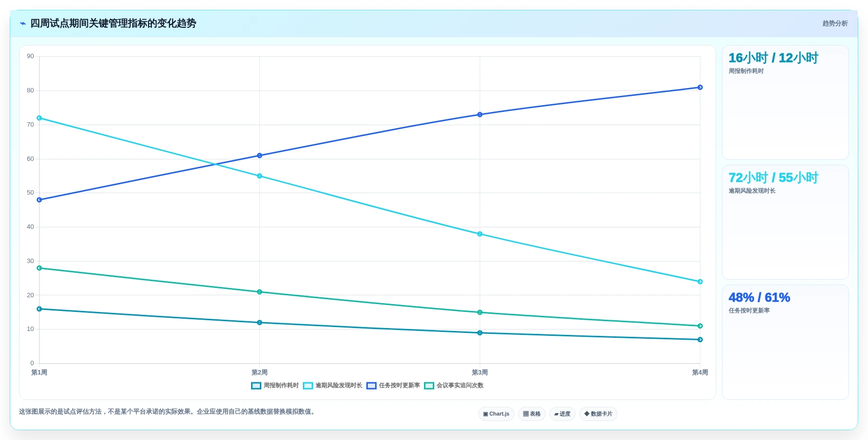Toggle 会议事实追问次数 legend swatch
This screenshot has height=440, width=868.
click(x=429, y=386)
